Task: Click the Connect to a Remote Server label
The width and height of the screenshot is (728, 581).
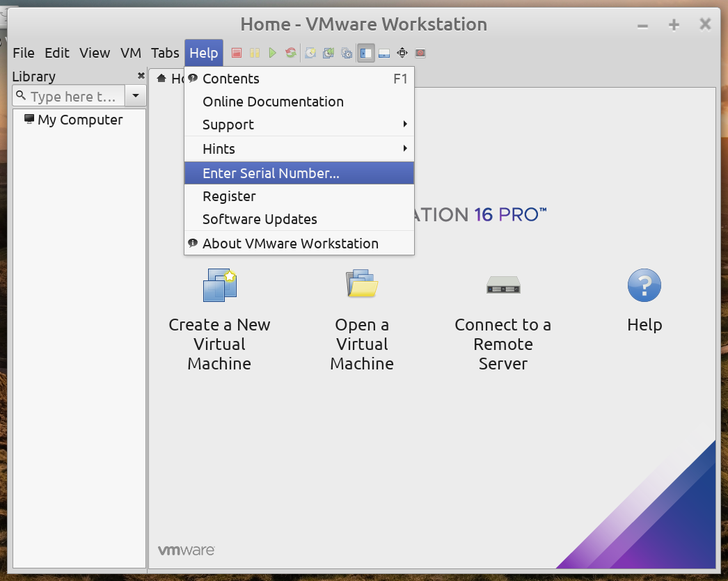Action: click(x=503, y=344)
